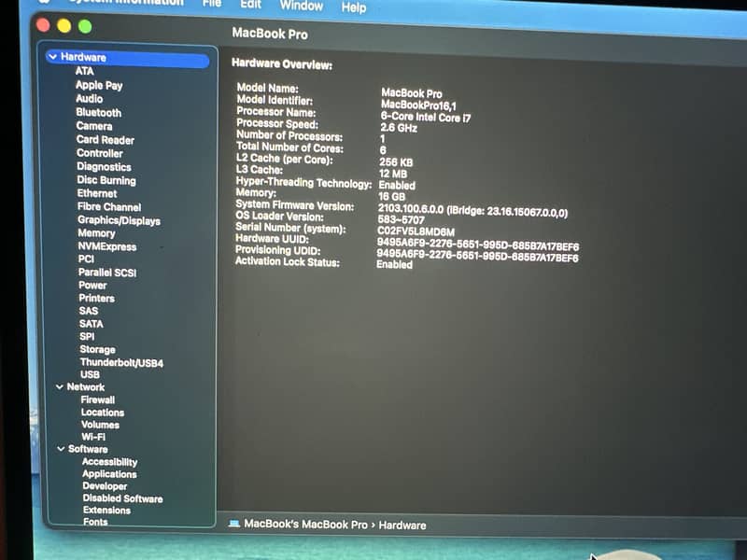
Task: Select Apple Pay in the sidebar
Action: pyautogui.click(x=99, y=85)
